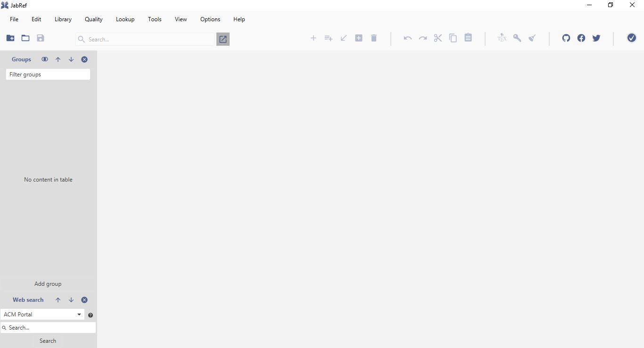The image size is (644, 348).
Task: Open library using the folder icon
Action: (25, 38)
